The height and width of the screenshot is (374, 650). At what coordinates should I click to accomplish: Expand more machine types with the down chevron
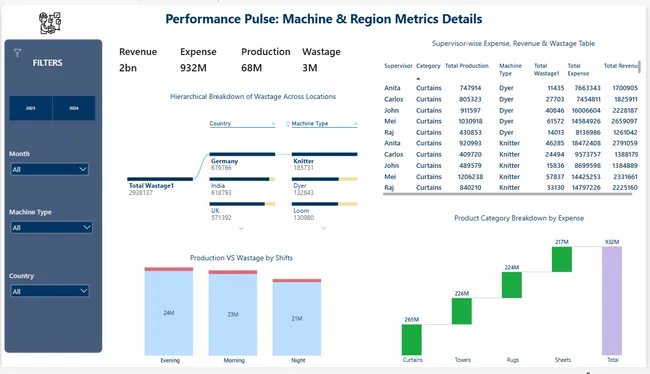coord(323,228)
